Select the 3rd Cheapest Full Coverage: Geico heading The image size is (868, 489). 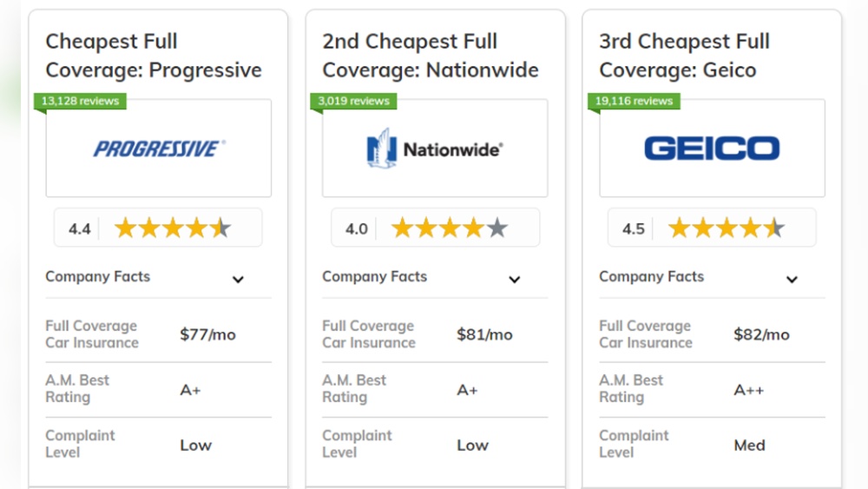pyautogui.click(x=684, y=56)
